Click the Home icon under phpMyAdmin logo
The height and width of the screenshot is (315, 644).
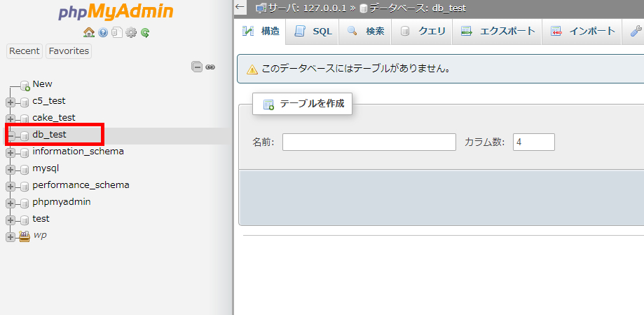(x=88, y=32)
